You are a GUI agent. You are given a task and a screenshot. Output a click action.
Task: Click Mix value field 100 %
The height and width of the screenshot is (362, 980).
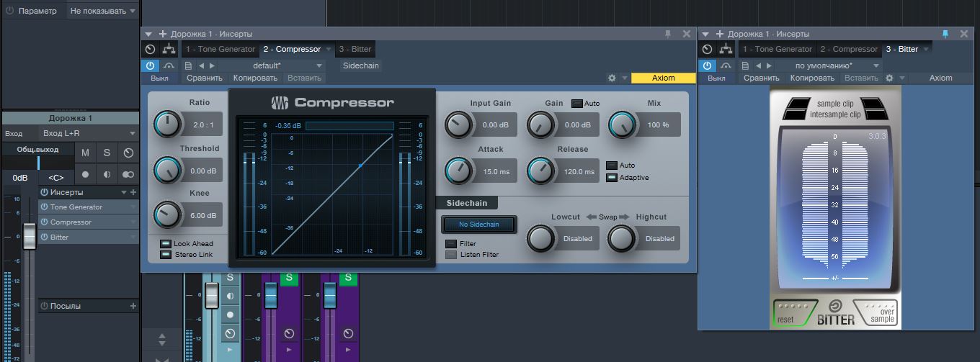pos(658,125)
